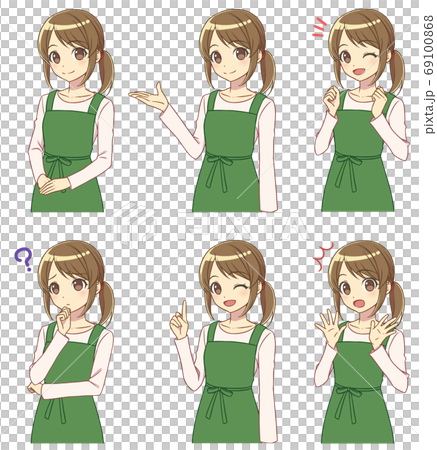Viewport: 437px width, 450px height.
Task: Click the red surprise burst mark
Action: tap(322, 256)
